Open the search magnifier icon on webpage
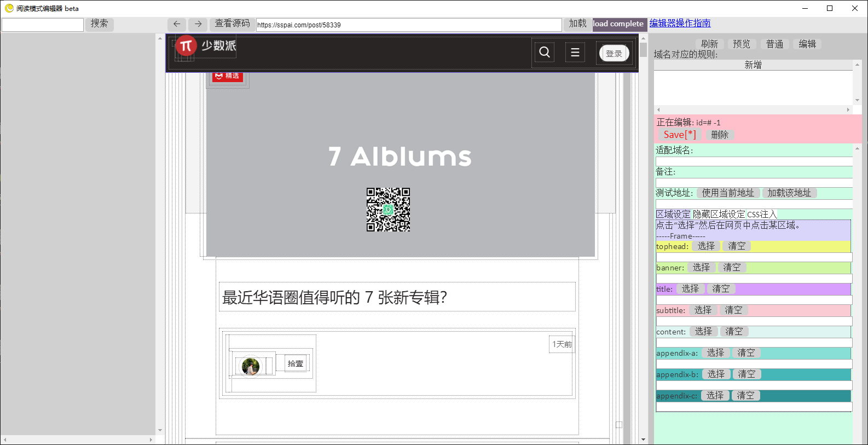 (545, 52)
